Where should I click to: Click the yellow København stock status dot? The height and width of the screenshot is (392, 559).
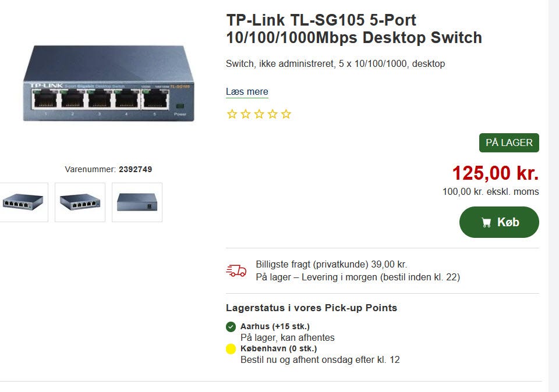point(231,349)
